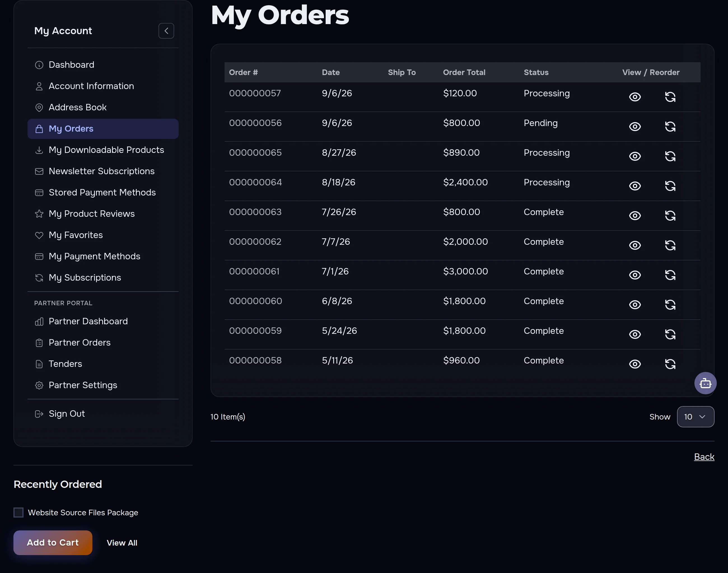Reorder the Pending order 000000056
Viewport: 728px width, 573px height.
[670, 127]
